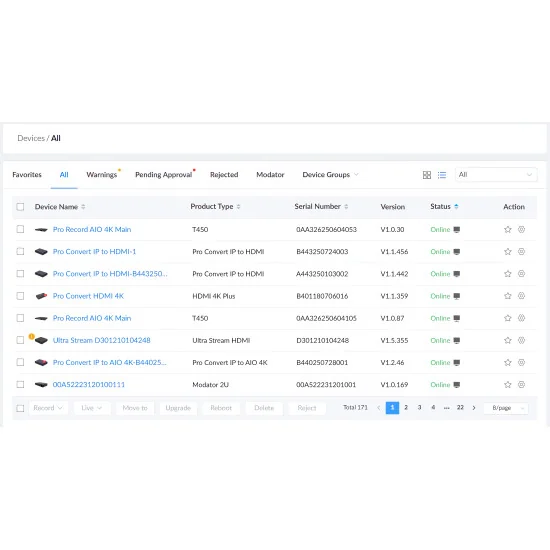Image resolution: width=550 pixels, height=550 pixels.
Task: Star device with serial B440250728001
Action: click(508, 362)
